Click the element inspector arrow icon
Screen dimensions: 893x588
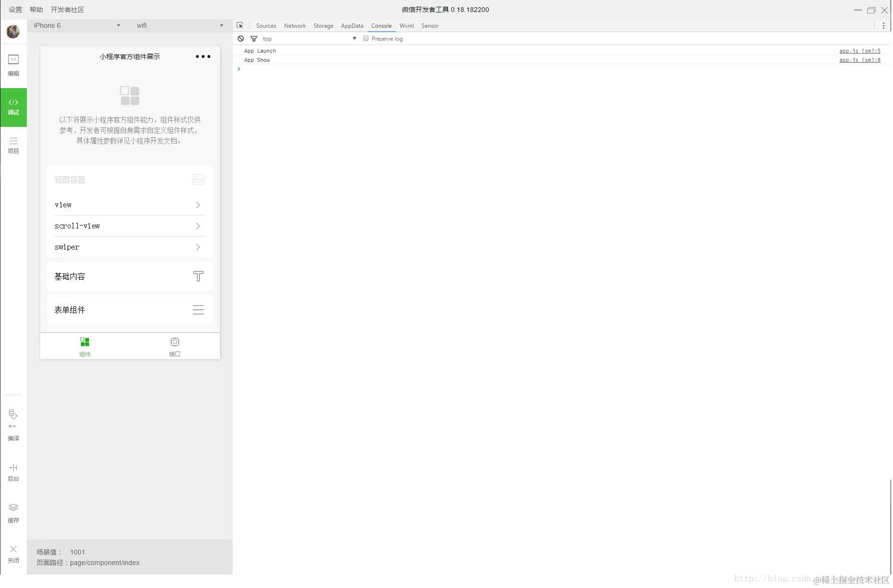(240, 25)
